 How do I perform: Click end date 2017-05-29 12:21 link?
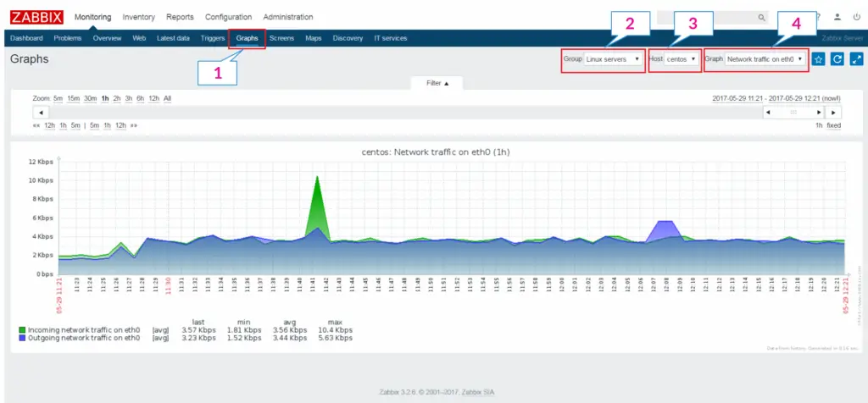(795, 98)
